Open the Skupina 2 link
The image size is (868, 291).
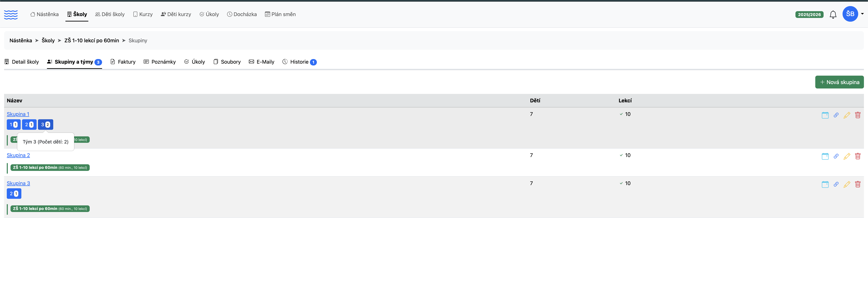[x=18, y=155]
